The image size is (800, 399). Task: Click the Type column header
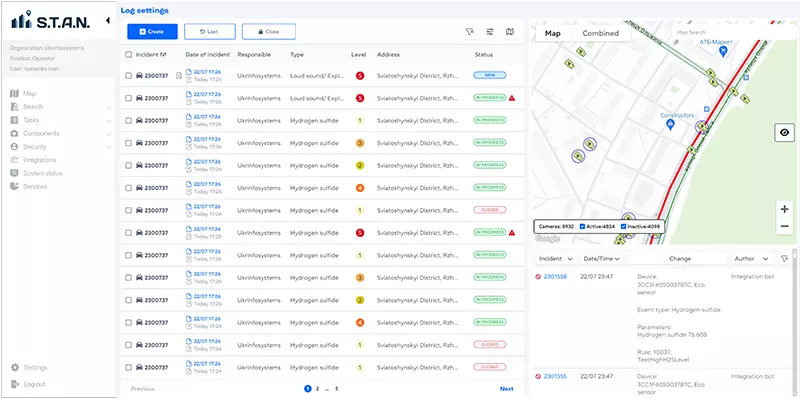(297, 55)
